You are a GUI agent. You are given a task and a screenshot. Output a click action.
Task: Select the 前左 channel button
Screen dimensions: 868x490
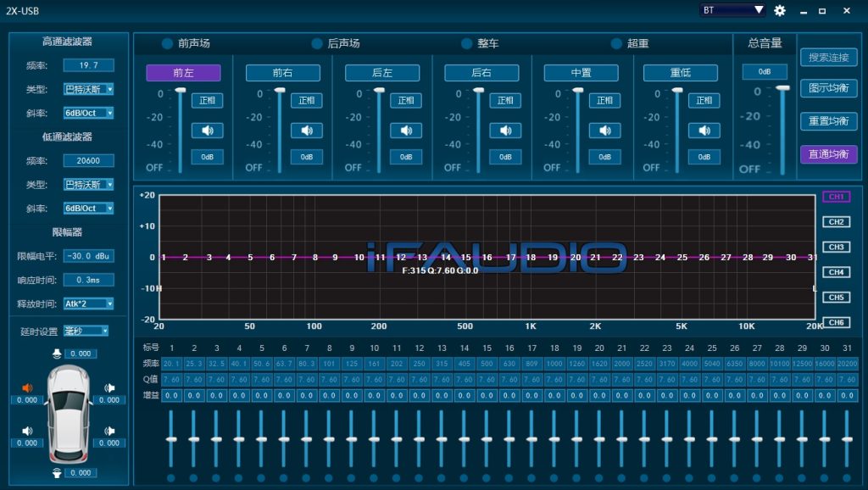click(183, 73)
